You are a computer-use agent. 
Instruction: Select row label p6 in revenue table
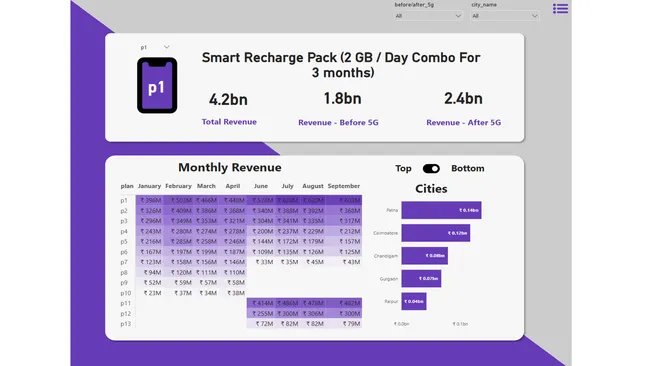click(124, 252)
